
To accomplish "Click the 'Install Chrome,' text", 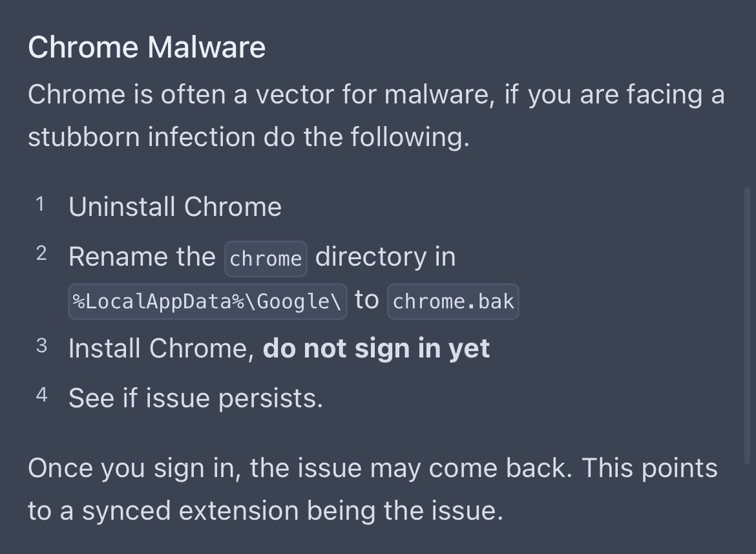I will coord(162,348).
